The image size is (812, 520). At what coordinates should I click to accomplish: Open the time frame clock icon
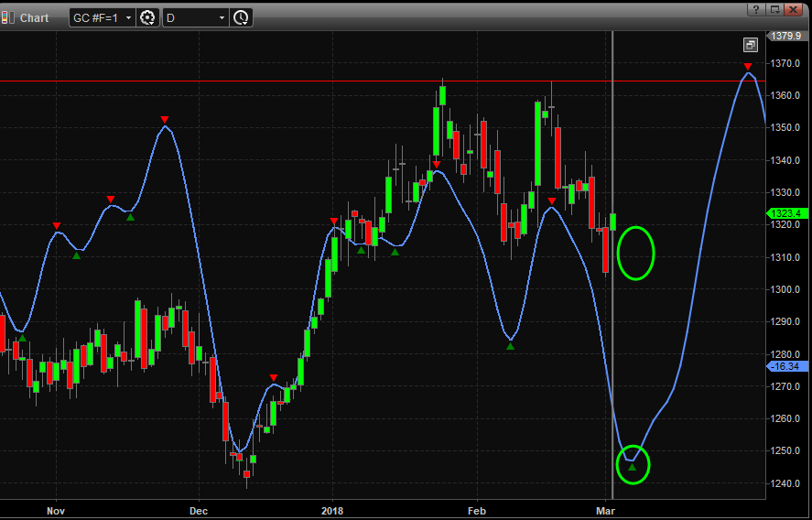240,17
